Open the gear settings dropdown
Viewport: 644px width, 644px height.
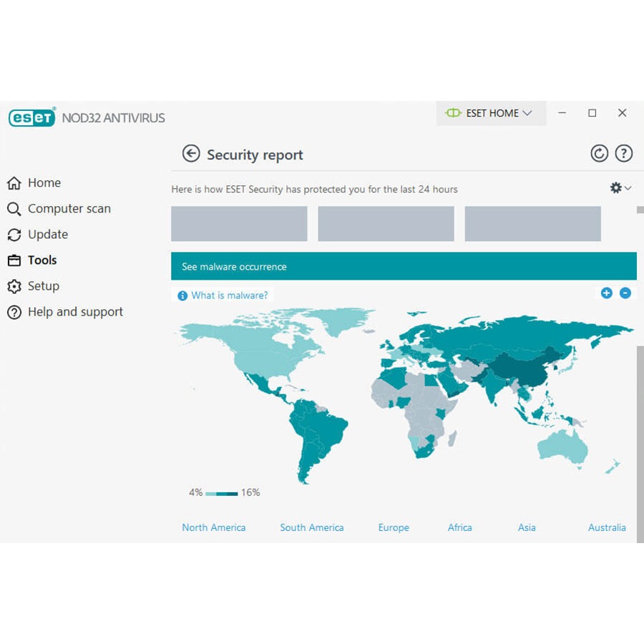coord(620,188)
